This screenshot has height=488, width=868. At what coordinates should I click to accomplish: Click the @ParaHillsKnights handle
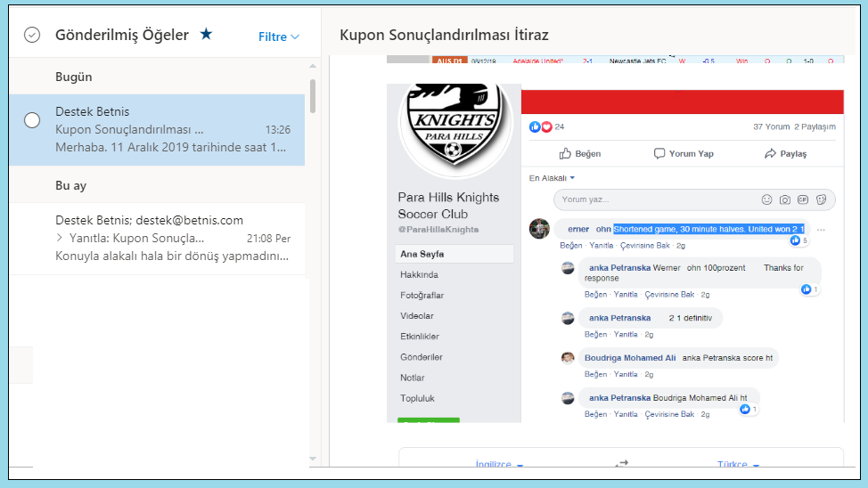438,230
